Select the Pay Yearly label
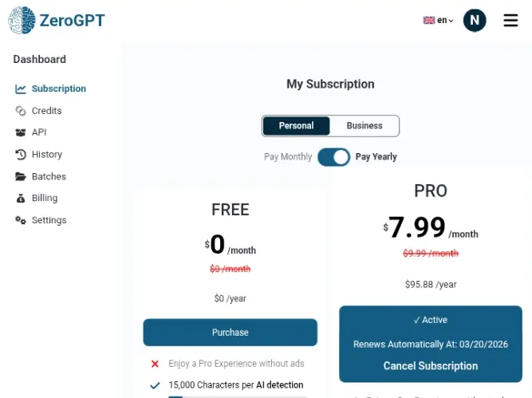The width and height of the screenshot is (532, 398). 376,157
